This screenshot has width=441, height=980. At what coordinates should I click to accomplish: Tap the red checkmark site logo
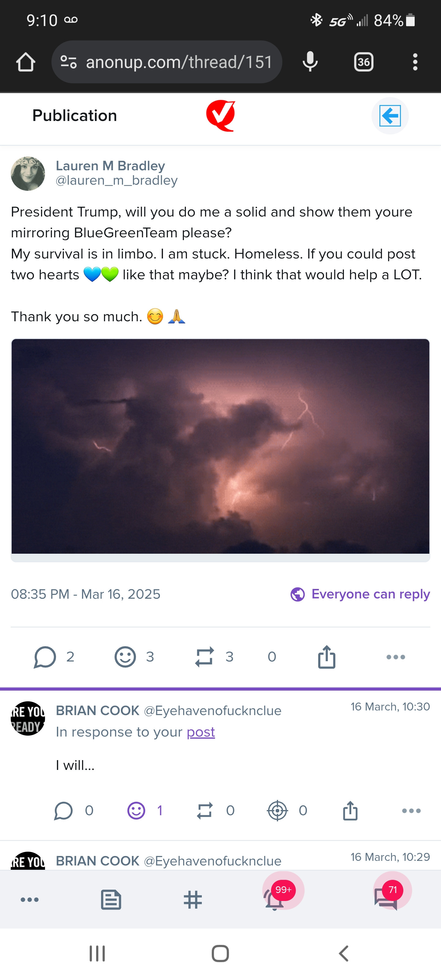tap(221, 116)
